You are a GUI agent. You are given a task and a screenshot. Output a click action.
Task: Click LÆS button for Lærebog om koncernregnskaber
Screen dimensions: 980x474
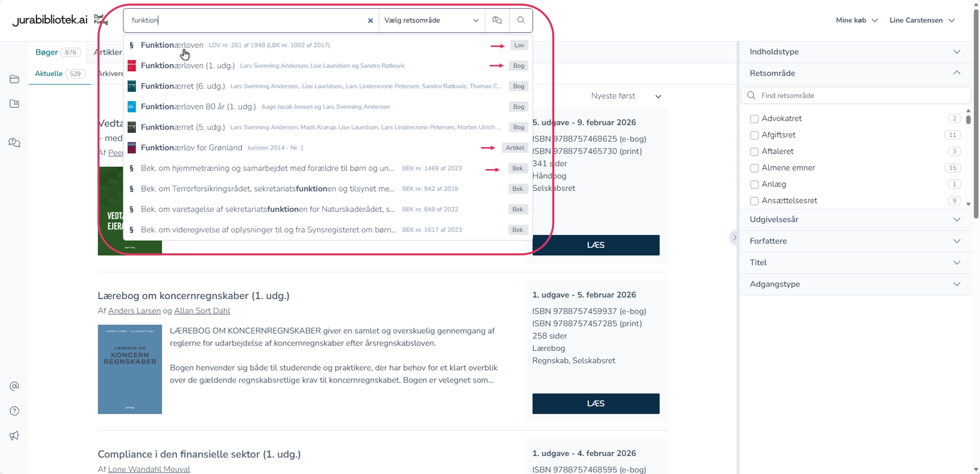tap(596, 404)
